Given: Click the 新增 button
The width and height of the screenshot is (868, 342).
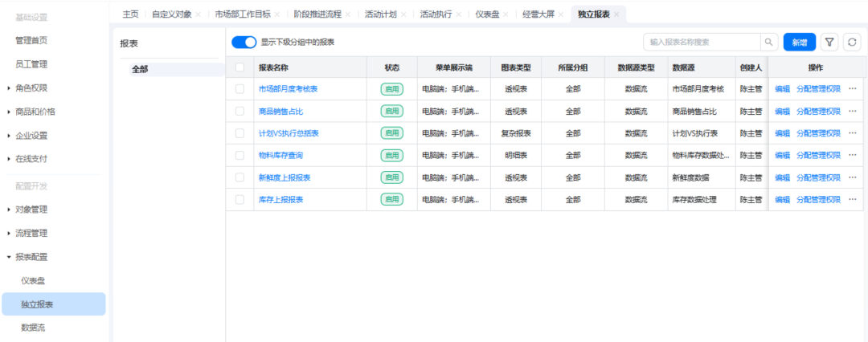Looking at the screenshot, I should (800, 42).
